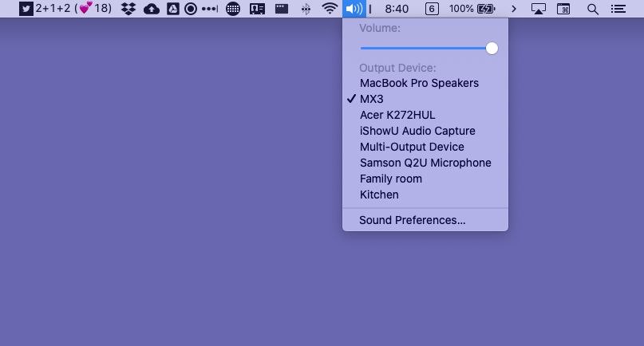Open Sound Preferences...
The height and width of the screenshot is (346, 644).
tap(412, 220)
